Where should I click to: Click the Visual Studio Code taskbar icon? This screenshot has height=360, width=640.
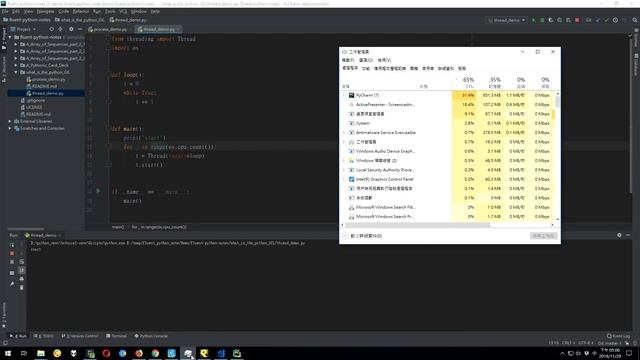[220, 353]
